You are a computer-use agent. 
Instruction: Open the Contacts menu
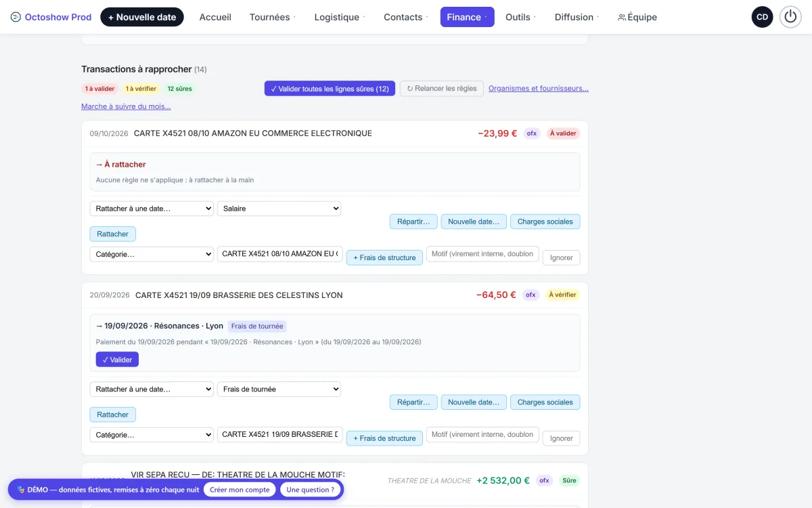406,17
